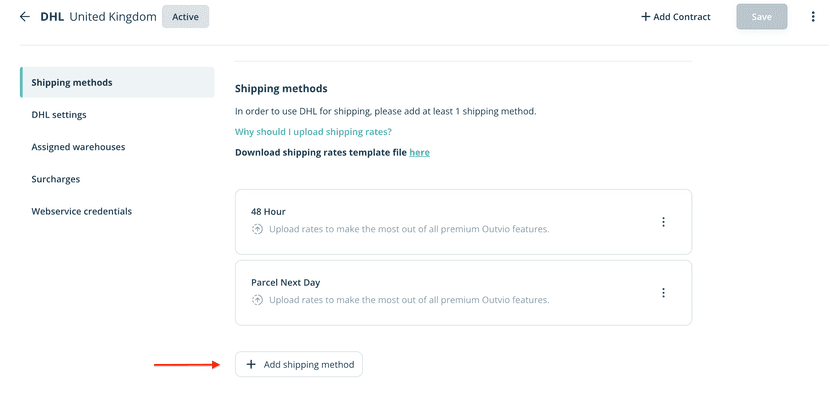The height and width of the screenshot is (402, 830).
Task: Download the template via the 'here' link
Action: [419, 152]
